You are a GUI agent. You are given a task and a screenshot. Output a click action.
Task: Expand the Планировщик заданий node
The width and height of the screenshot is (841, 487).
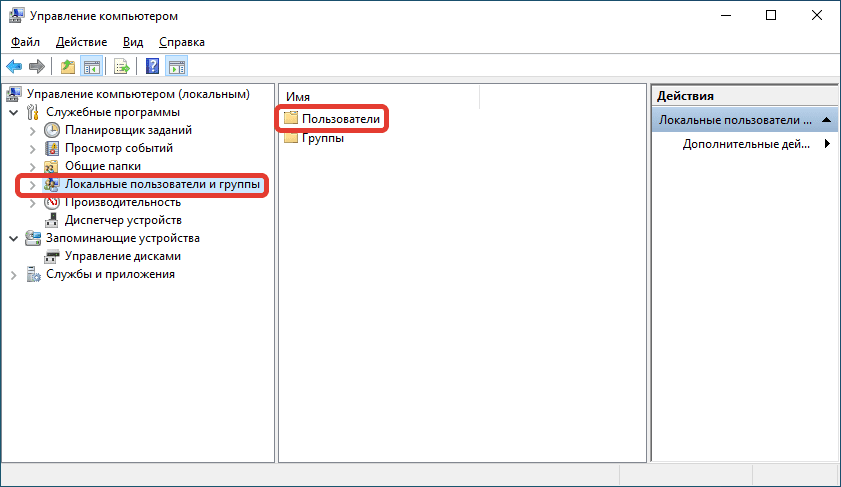pyautogui.click(x=33, y=130)
